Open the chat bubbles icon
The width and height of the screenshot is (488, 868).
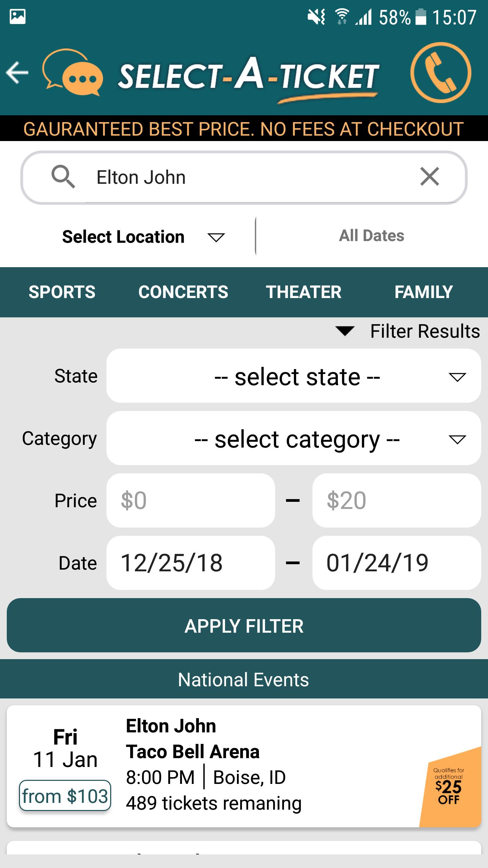pos(73,72)
